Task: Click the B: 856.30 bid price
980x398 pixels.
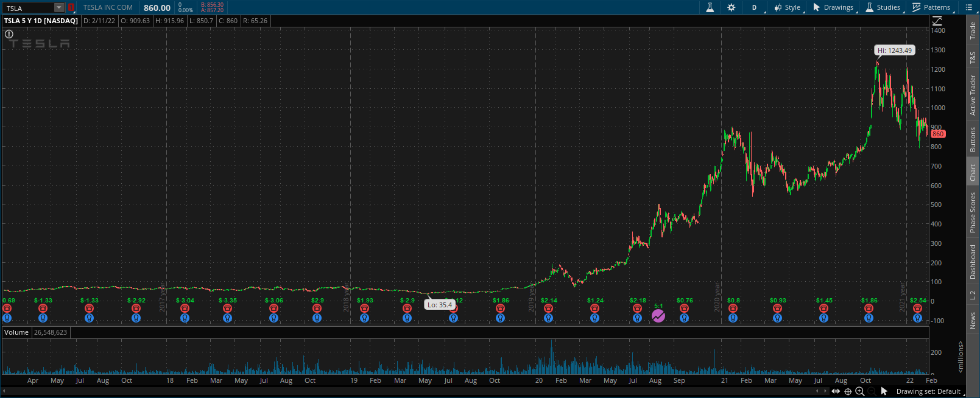Action: (212, 5)
